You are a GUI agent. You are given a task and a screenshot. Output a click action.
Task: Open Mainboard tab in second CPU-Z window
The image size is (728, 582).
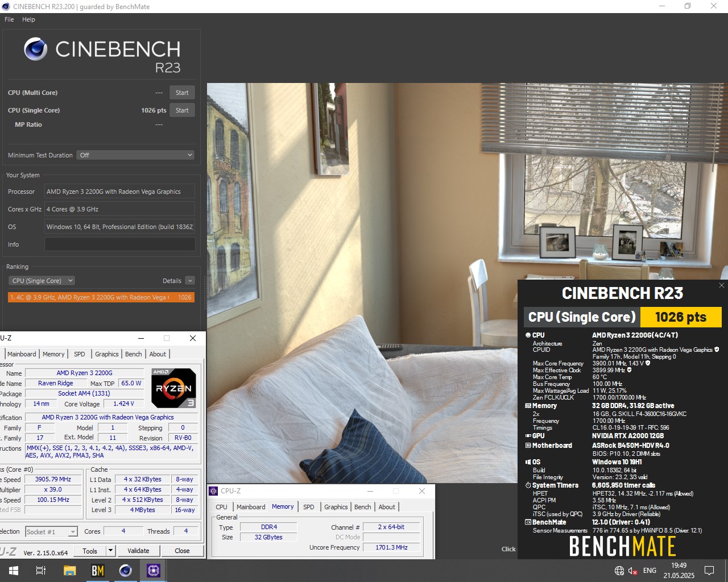[x=251, y=507]
